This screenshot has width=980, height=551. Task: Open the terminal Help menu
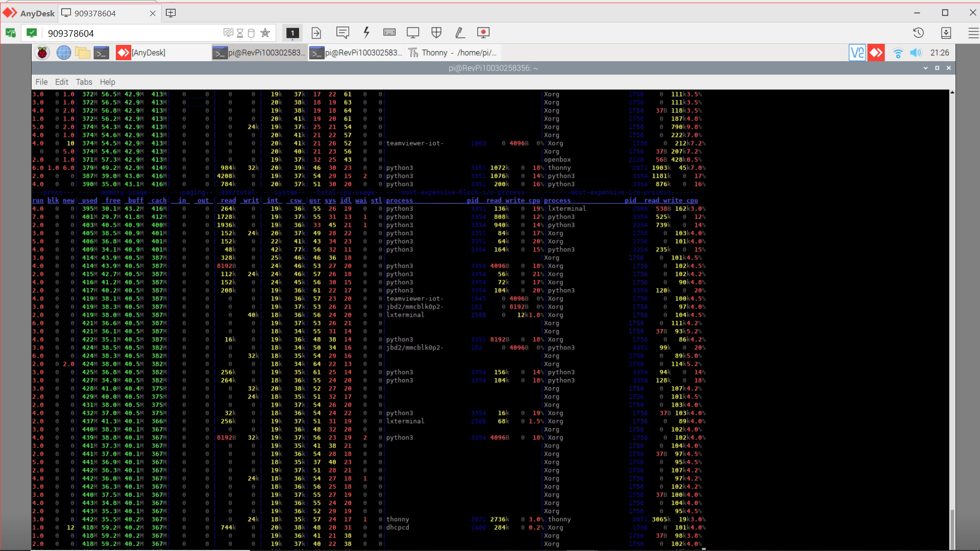[107, 82]
